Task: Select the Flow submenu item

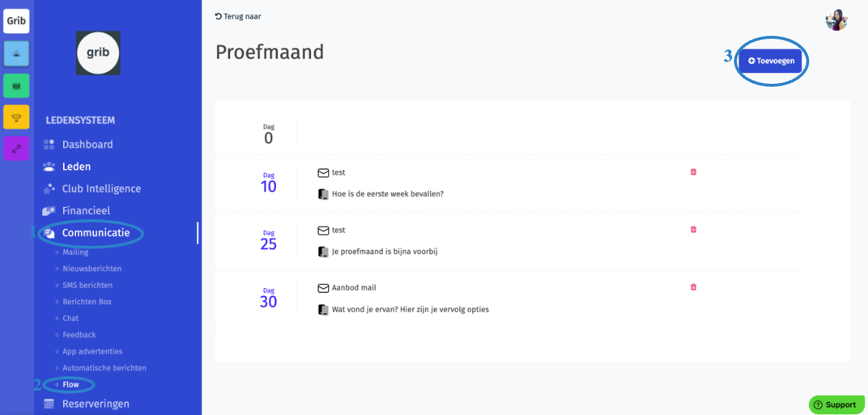Action: (71, 385)
